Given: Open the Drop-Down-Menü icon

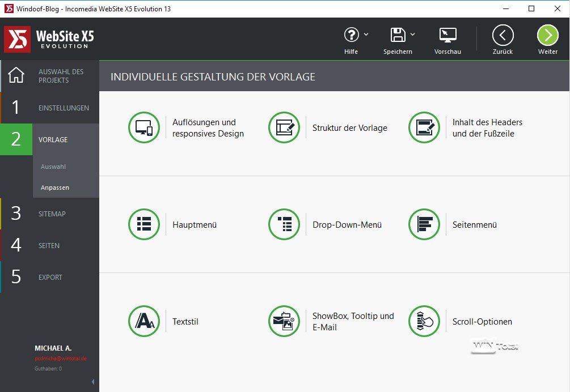Looking at the screenshot, I should 284,224.
